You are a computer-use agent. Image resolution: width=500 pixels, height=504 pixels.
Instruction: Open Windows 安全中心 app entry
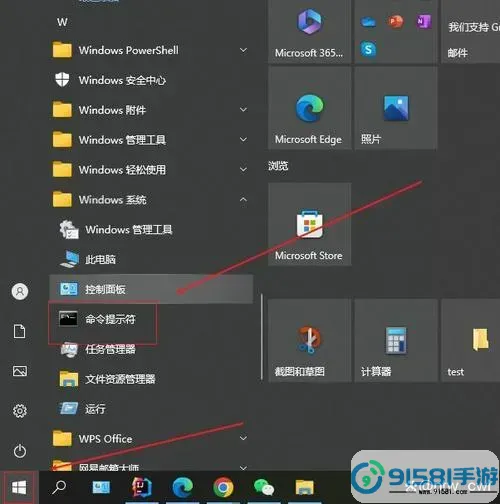[x=151, y=80]
